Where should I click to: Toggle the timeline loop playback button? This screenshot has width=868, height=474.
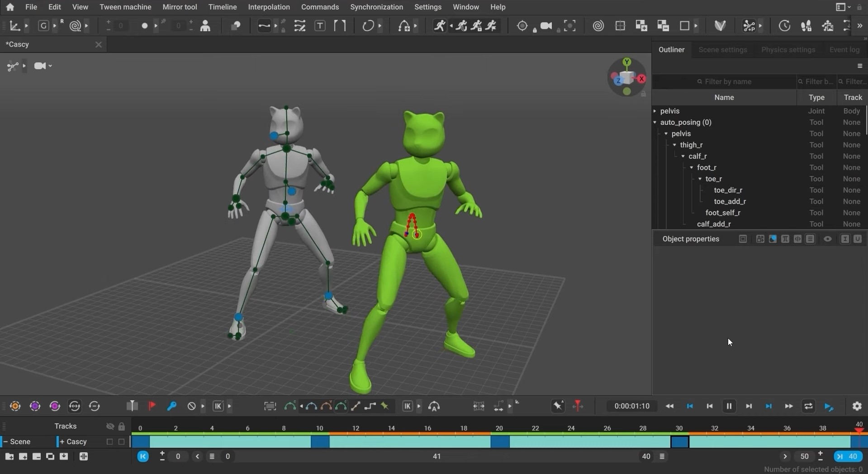pyautogui.click(x=808, y=406)
